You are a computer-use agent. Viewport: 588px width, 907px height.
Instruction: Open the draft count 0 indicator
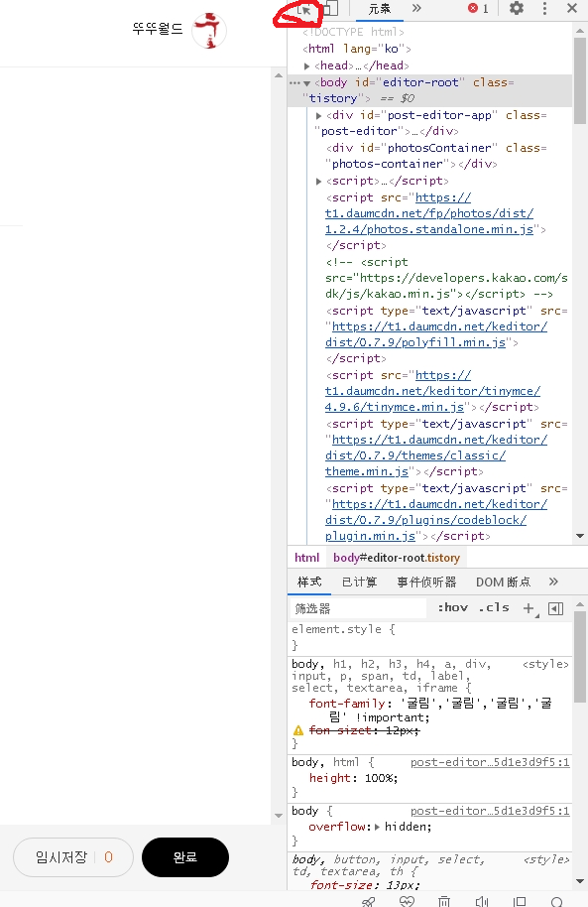[x=108, y=857]
